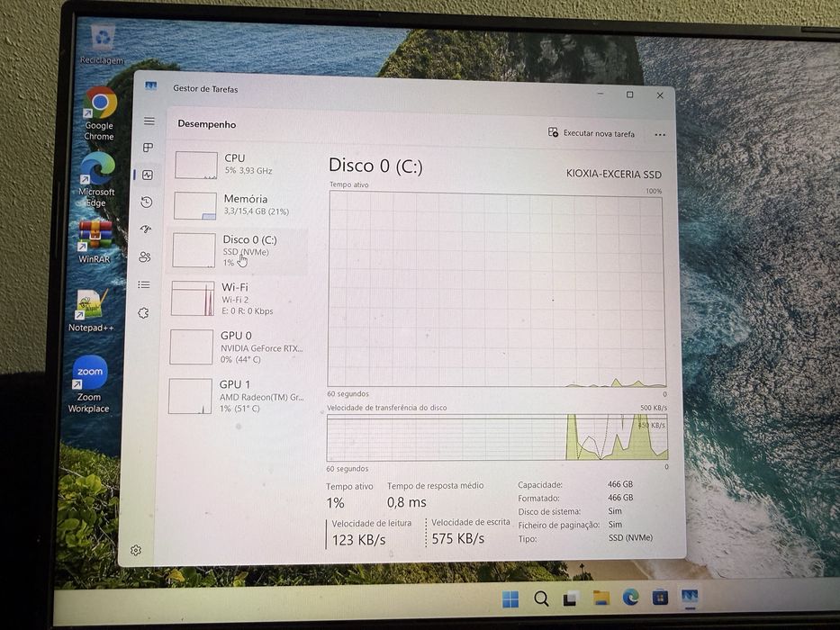Select the Performance page icon in sidebar
The height and width of the screenshot is (630, 840).
tap(148, 175)
